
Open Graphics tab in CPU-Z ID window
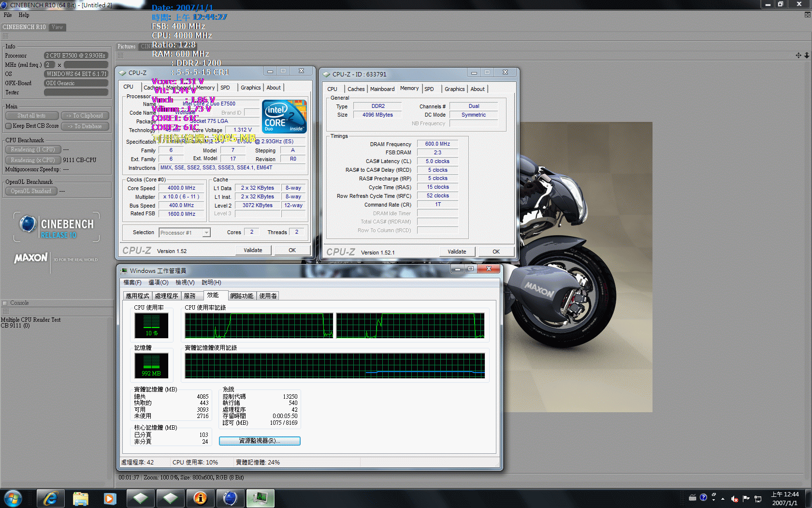pyautogui.click(x=454, y=89)
